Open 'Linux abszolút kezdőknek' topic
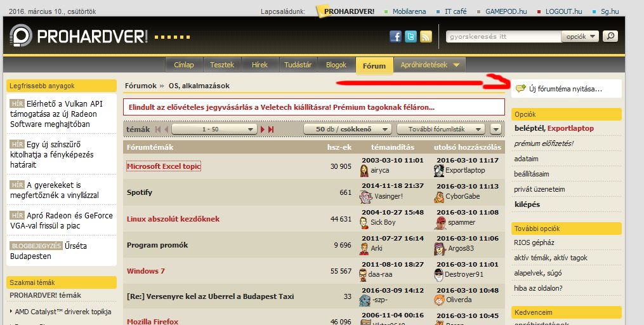 click(173, 219)
